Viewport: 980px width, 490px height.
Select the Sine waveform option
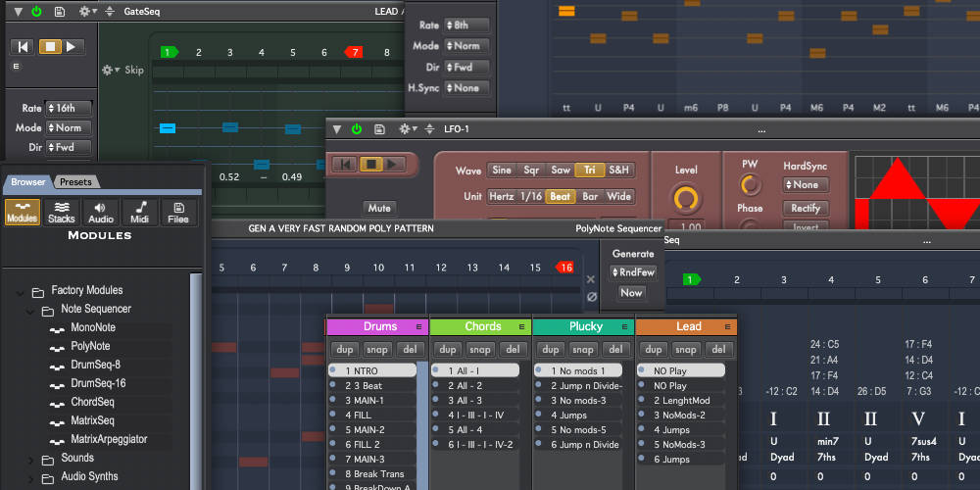click(501, 170)
